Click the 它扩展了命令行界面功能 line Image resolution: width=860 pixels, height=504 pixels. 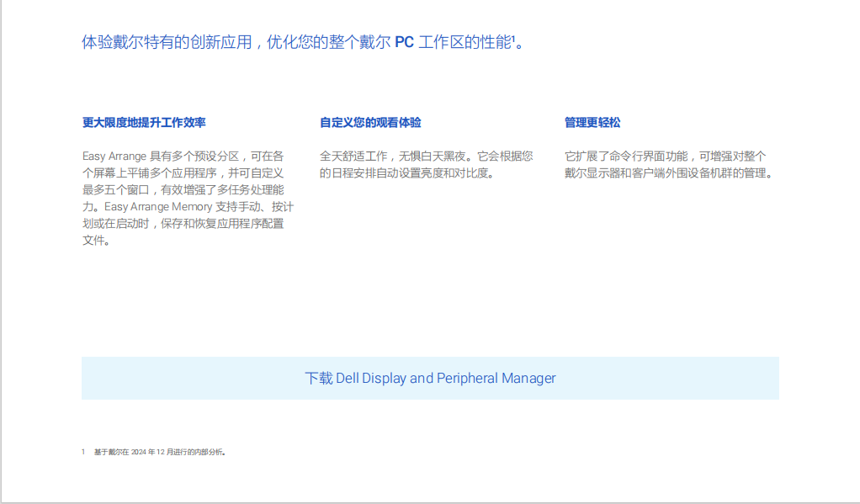[x=665, y=157]
